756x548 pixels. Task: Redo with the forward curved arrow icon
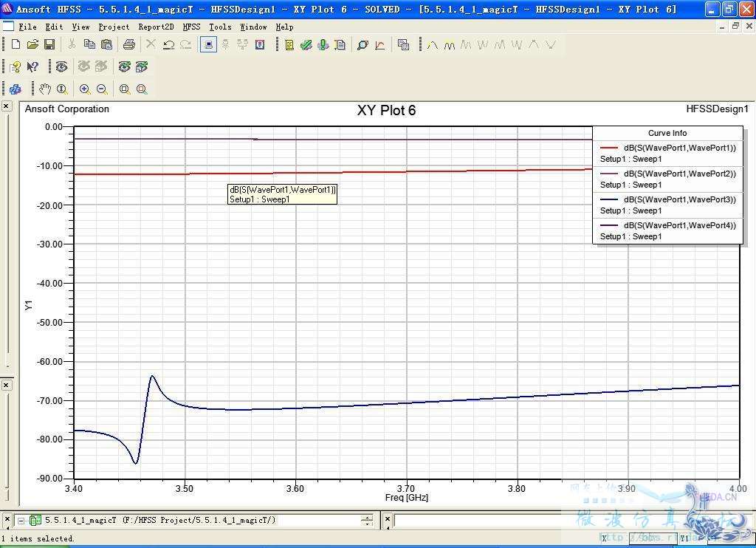coord(185,45)
